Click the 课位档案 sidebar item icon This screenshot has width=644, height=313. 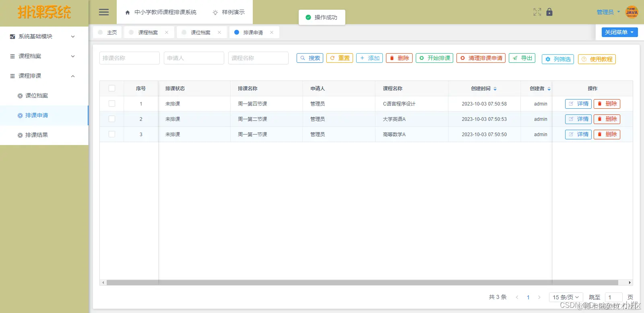[x=20, y=96]
